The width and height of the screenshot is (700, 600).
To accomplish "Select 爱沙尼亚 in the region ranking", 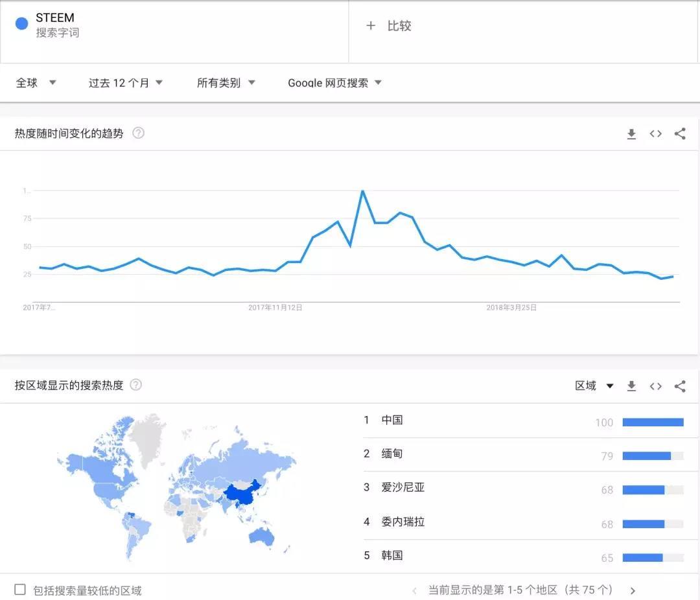I will 402,487.
